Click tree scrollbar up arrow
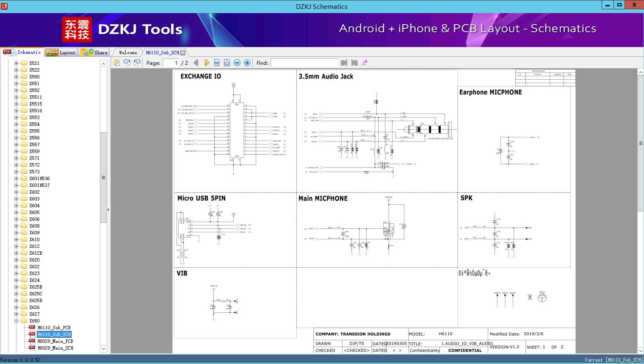Screen dimensions: 644x364 pos(103,64)
